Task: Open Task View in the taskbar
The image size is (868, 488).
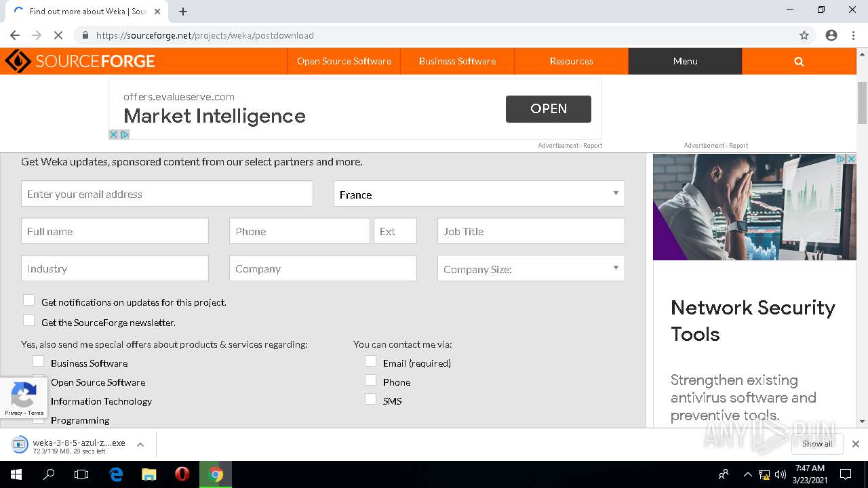Action: click(81, 474)
